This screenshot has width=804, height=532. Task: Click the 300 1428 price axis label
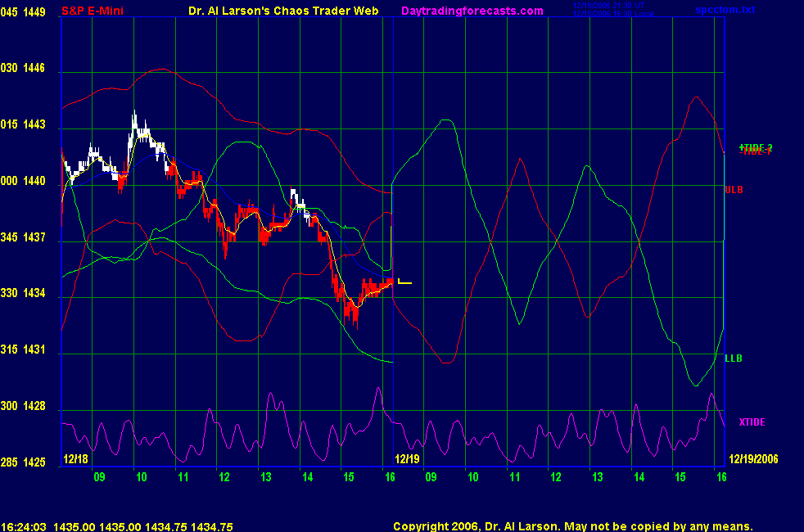click(23, 405)
